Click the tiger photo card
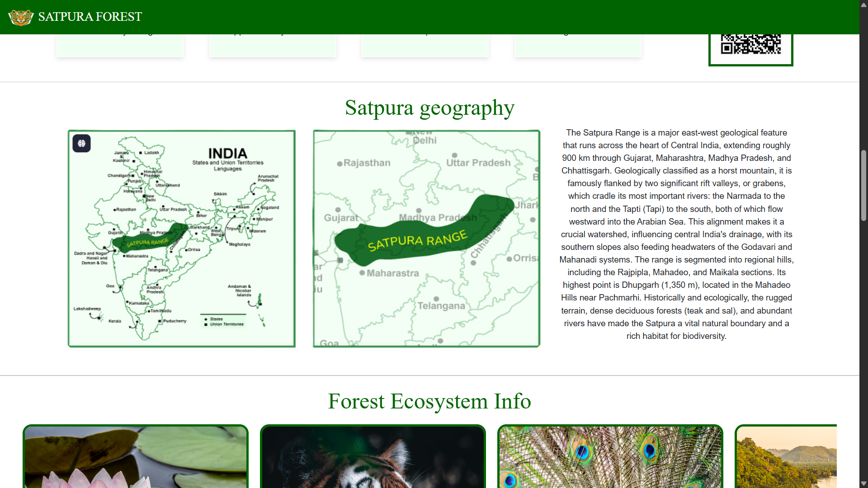The image size is (868, 488). point(373,456)
